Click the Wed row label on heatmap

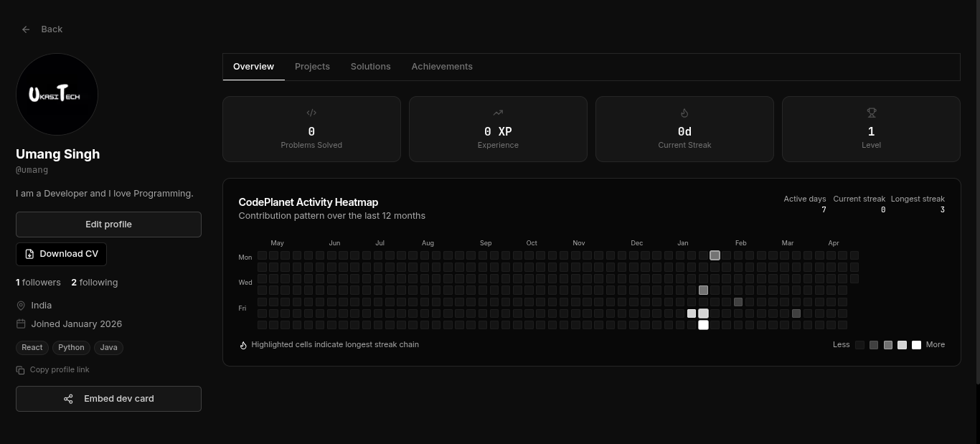245,283
